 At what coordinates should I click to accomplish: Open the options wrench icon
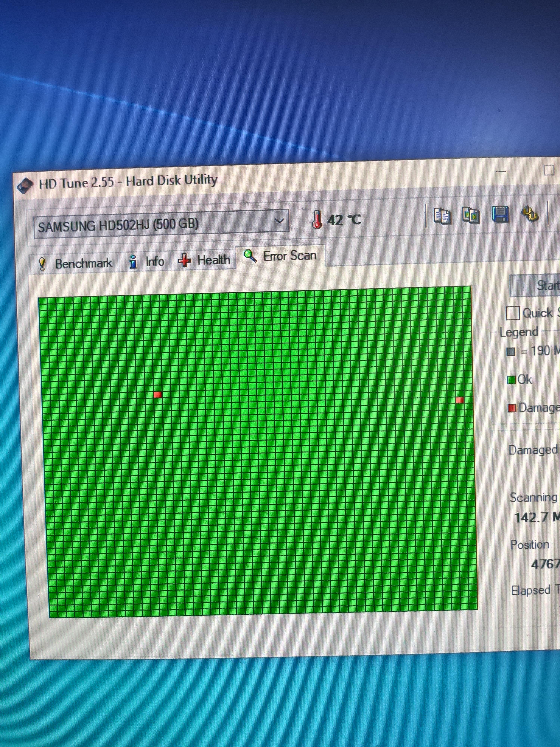(x=530, y=214)
